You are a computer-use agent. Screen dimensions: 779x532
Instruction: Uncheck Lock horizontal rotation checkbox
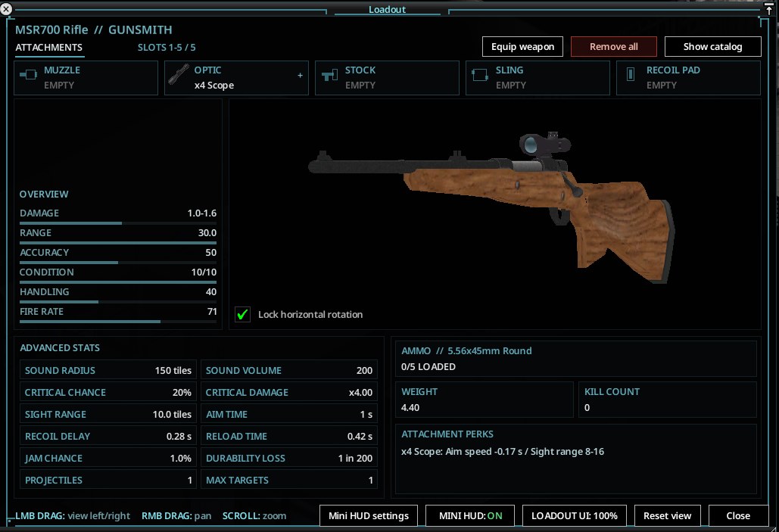coord(242,314)
